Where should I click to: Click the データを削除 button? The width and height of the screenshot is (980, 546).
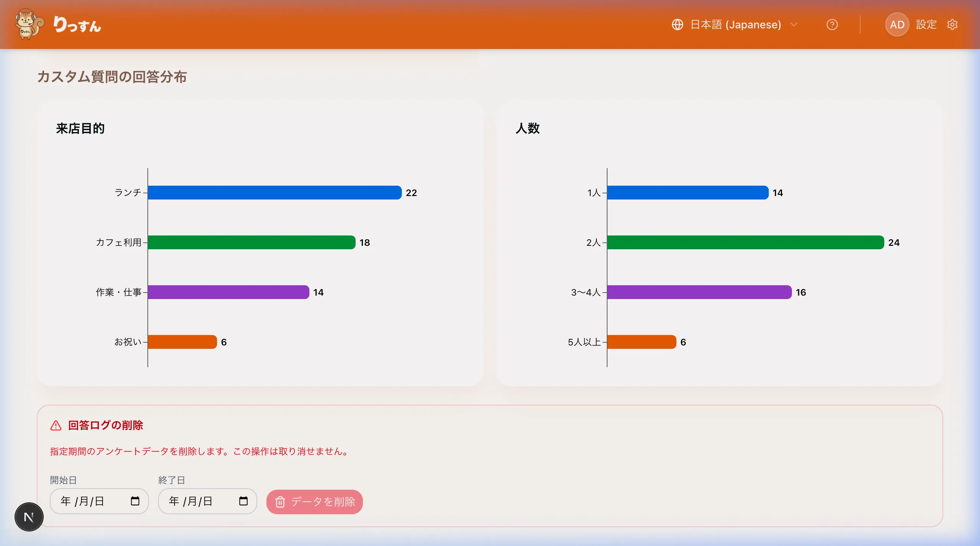tap(315, 502)
